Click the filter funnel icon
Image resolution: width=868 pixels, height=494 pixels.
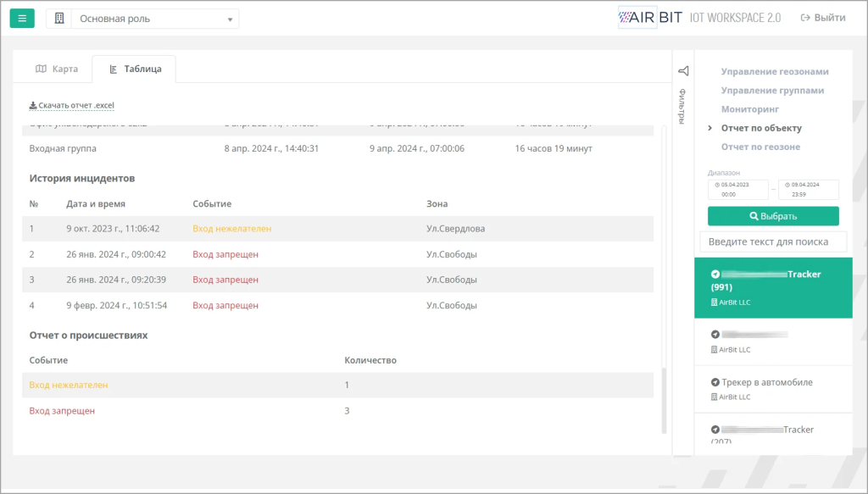[x=683, y=71]
